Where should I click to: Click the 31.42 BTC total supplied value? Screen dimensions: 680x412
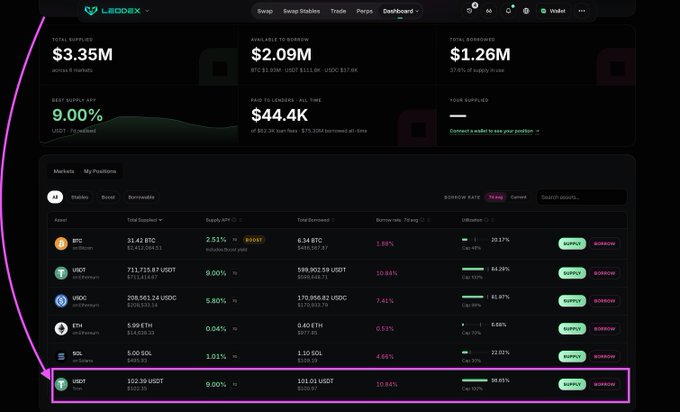click(x=141, y=240)
